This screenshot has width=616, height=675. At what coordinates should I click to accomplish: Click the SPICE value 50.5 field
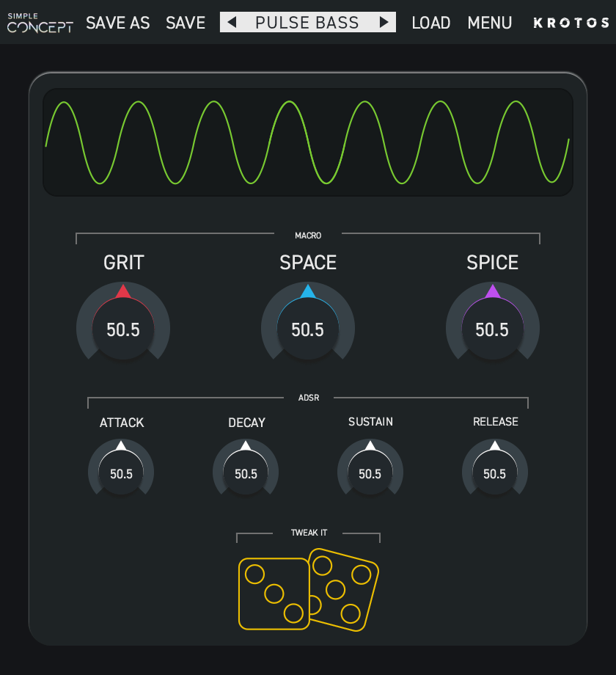tap(492, 330)
